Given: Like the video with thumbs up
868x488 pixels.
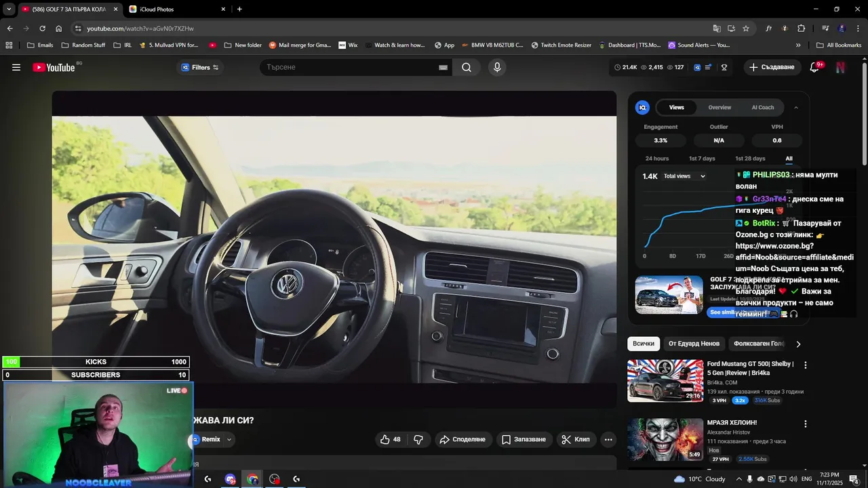Looking at the screenshot, I should (391, 439).
